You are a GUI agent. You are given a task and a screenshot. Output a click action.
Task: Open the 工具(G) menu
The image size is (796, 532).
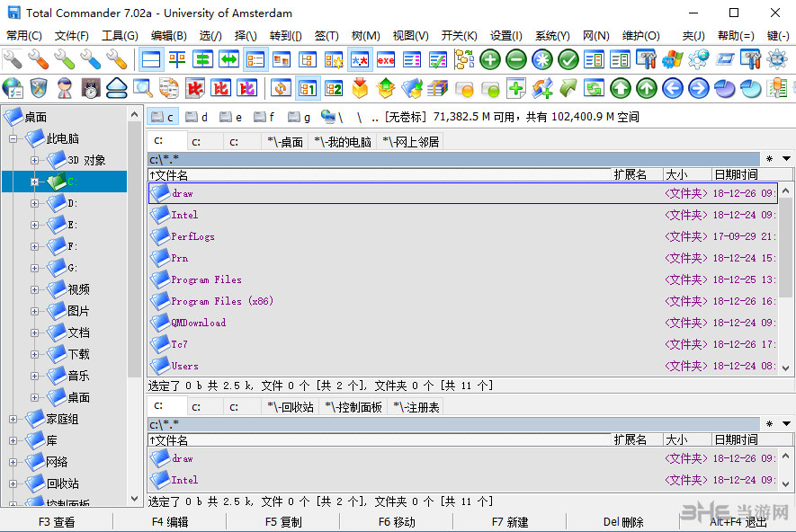[x=120, y=36]
